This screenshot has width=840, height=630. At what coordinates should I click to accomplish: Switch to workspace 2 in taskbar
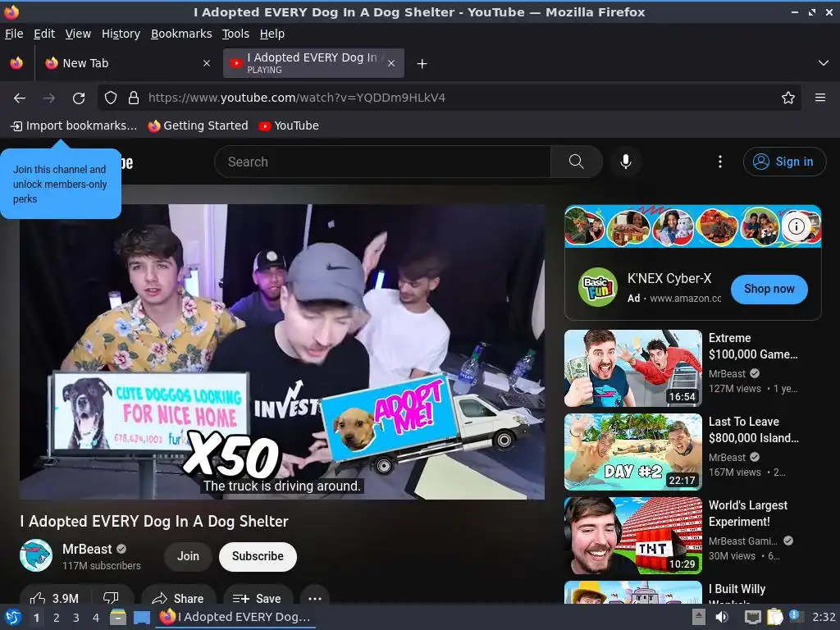56,618
